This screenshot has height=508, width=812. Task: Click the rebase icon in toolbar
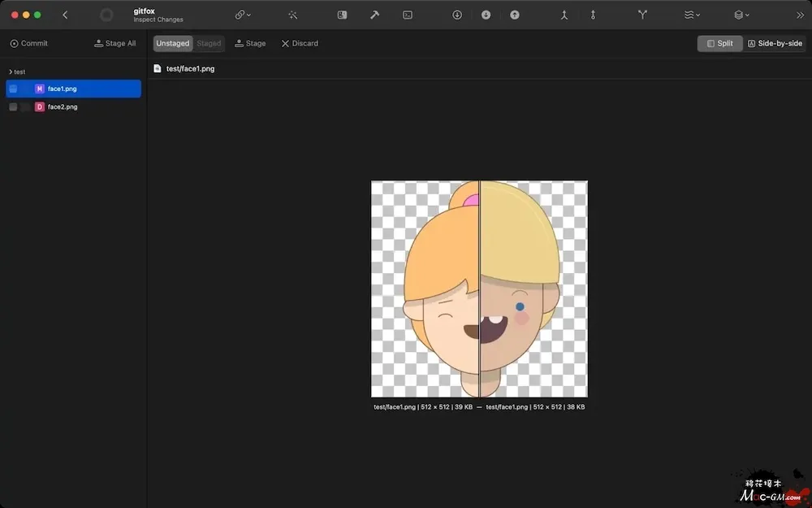pos(593,15)
